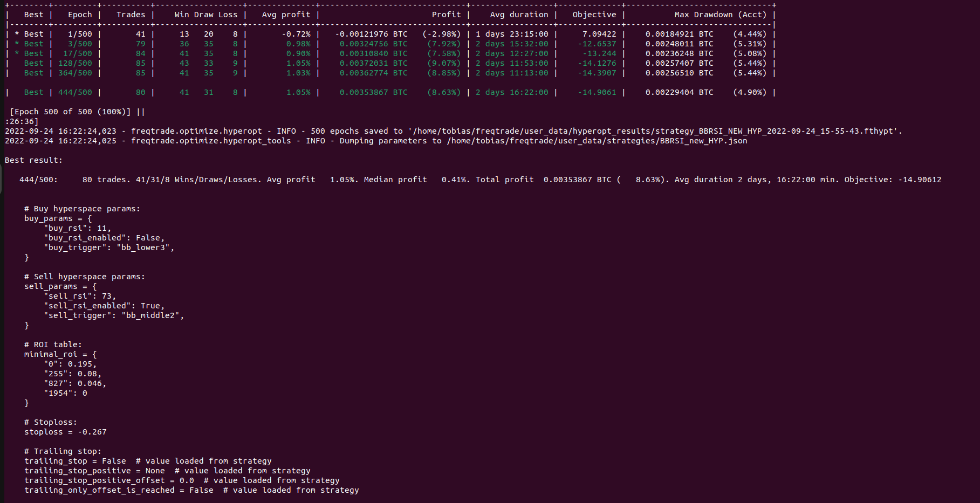
Task: Click the profit value '0.00324756 BTC'
Action: pos(373,44)
